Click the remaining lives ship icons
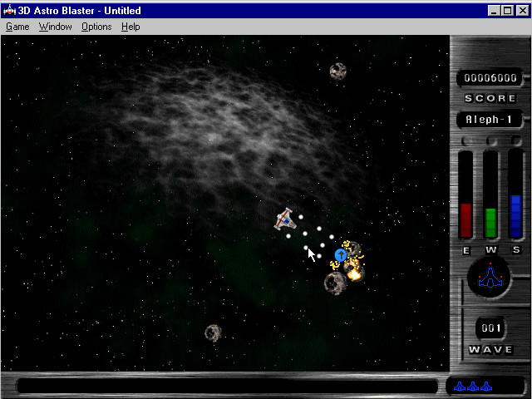532x399 pixels. (473, 386)
